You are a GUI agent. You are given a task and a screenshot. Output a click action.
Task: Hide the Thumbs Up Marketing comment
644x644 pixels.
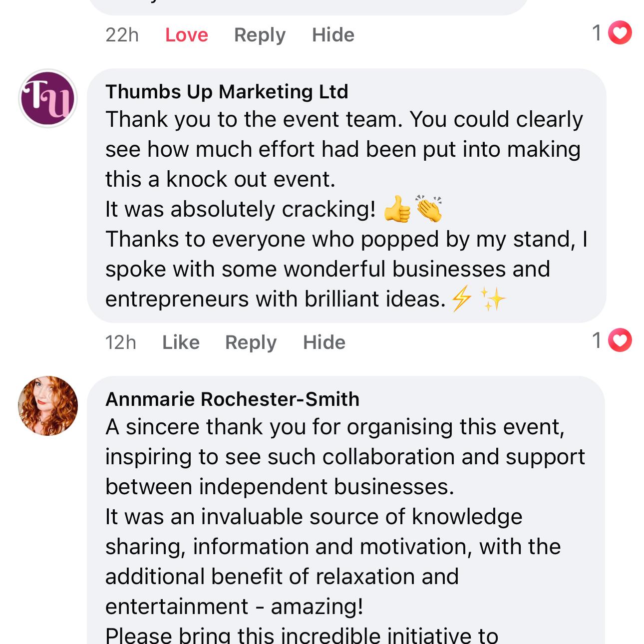324,342
